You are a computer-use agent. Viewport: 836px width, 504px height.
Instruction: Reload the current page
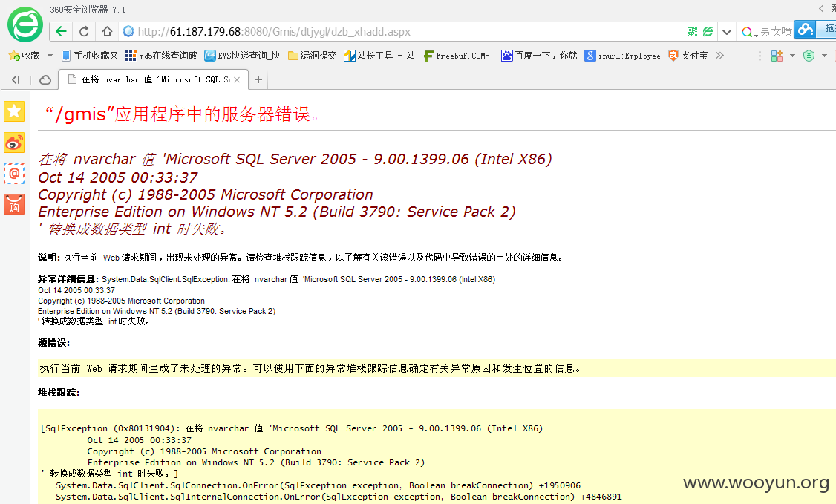click(x=84, y=31)
